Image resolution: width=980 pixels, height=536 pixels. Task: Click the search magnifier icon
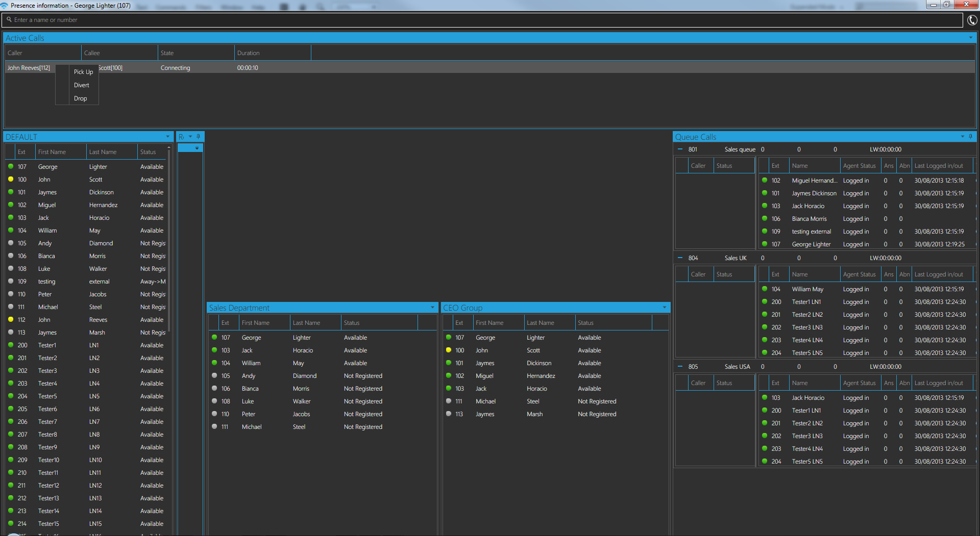tap(9, 20)
